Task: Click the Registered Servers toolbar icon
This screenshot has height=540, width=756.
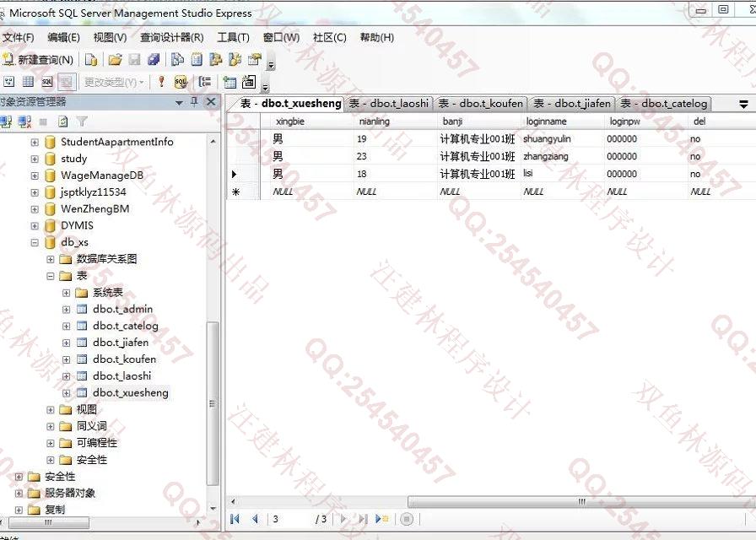Action: (177, 60)
